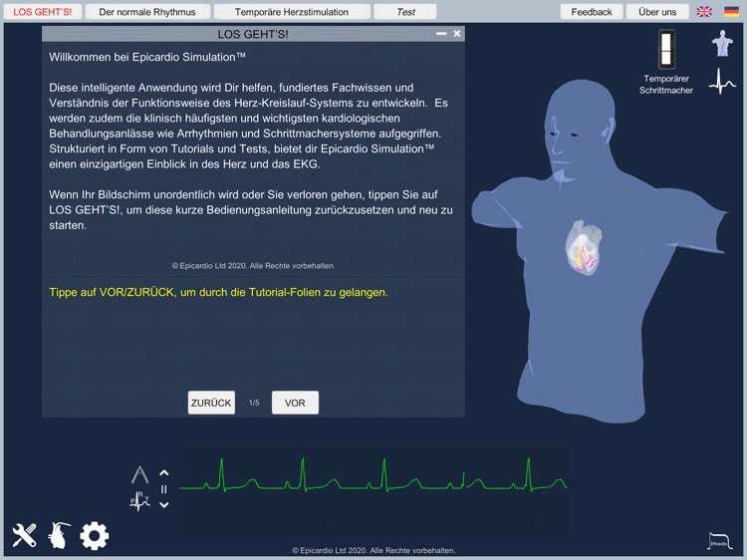This screenshot has height=560, width=747.
Task: Open the LOS GEHT'S! tab
Action: pos(43,12)
